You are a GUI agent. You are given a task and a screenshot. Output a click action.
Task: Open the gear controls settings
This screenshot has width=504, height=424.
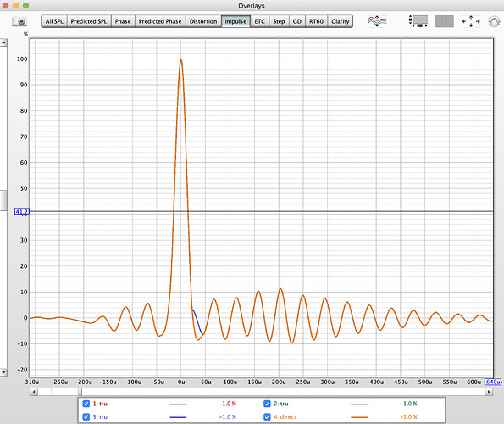pos(494,21)
